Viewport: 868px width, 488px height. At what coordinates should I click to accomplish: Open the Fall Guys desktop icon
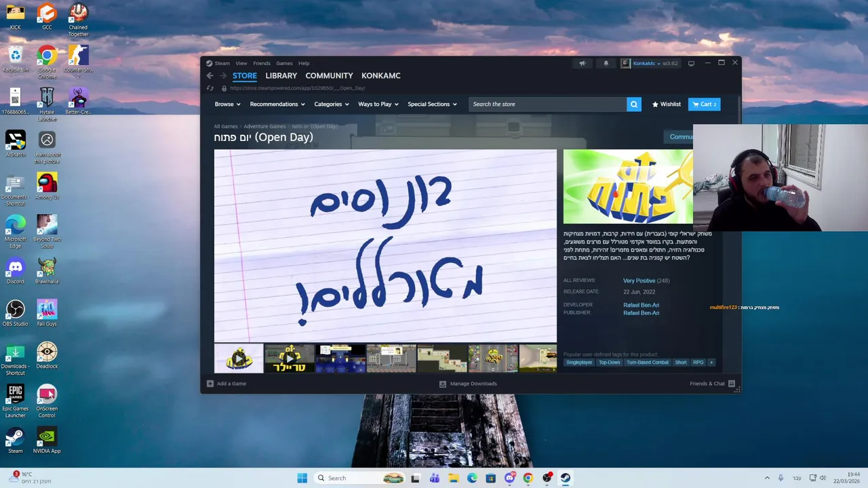[47, 313]
